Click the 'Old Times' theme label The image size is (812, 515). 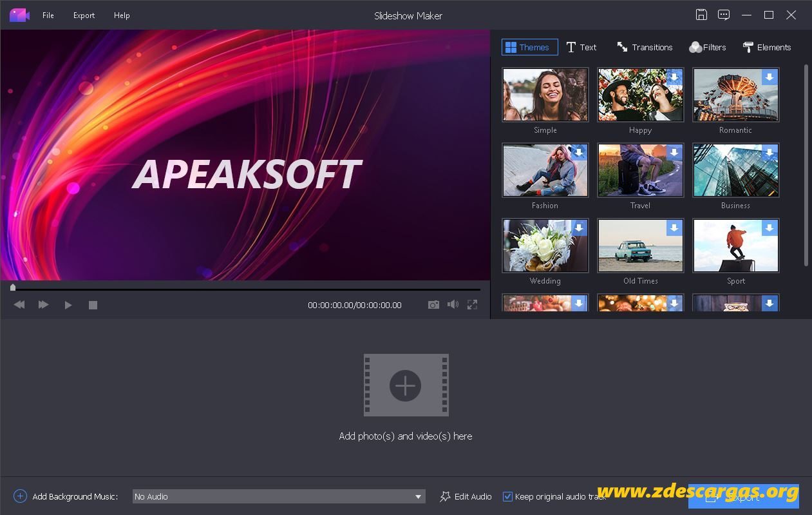pyautogui.click(x=641, y=281)
